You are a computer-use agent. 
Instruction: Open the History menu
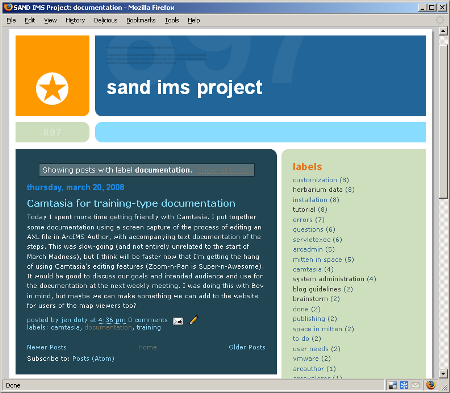click(75, 20)
